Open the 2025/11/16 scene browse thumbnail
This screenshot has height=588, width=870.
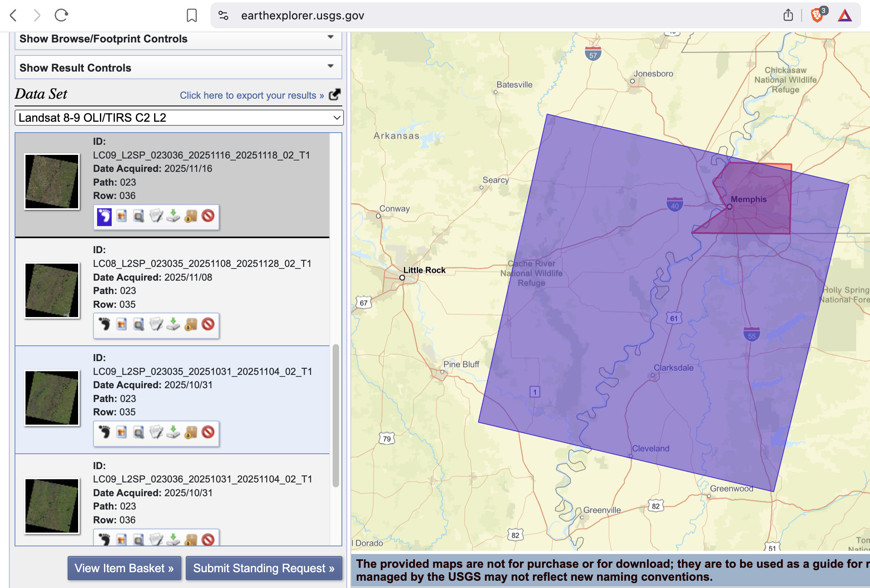(52, 182)
